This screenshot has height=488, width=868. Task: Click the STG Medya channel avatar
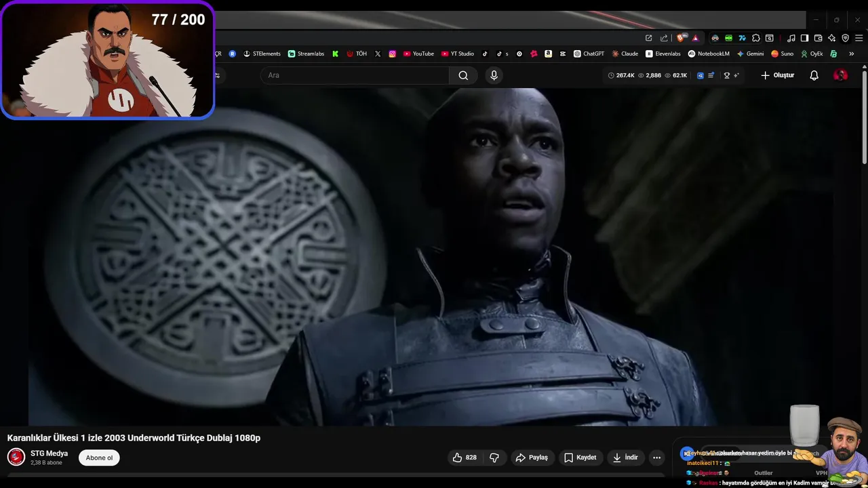pos(16,457)
